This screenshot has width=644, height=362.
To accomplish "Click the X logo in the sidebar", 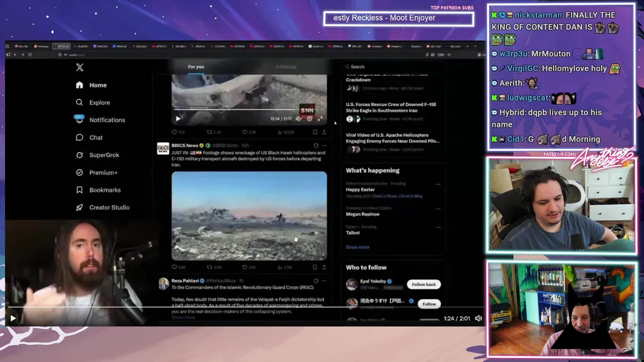I will pos(79,67).
